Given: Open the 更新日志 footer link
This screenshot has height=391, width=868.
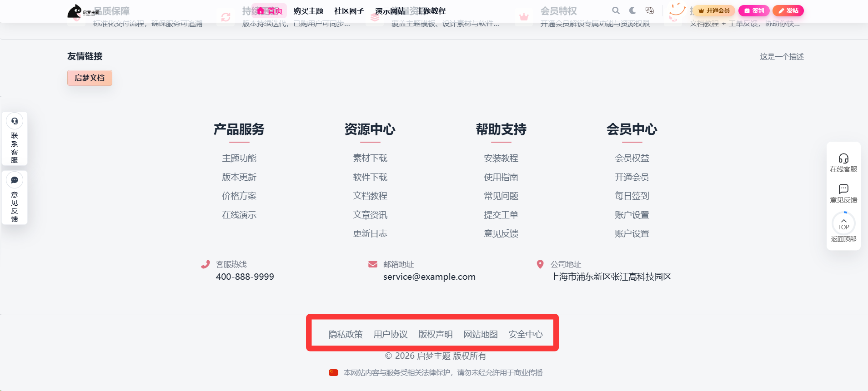Looking at the screenshot, I should pos(370,233).
